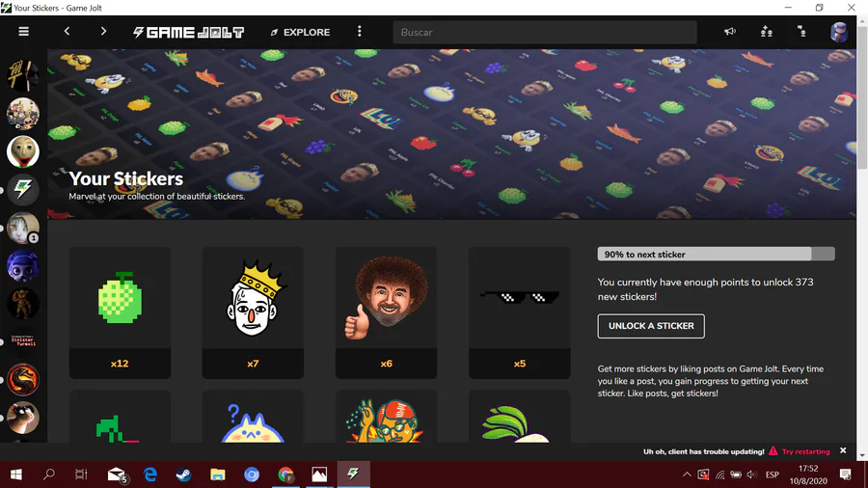
Task: Open the Mail app on taskbar
Action: coord(117,474)
